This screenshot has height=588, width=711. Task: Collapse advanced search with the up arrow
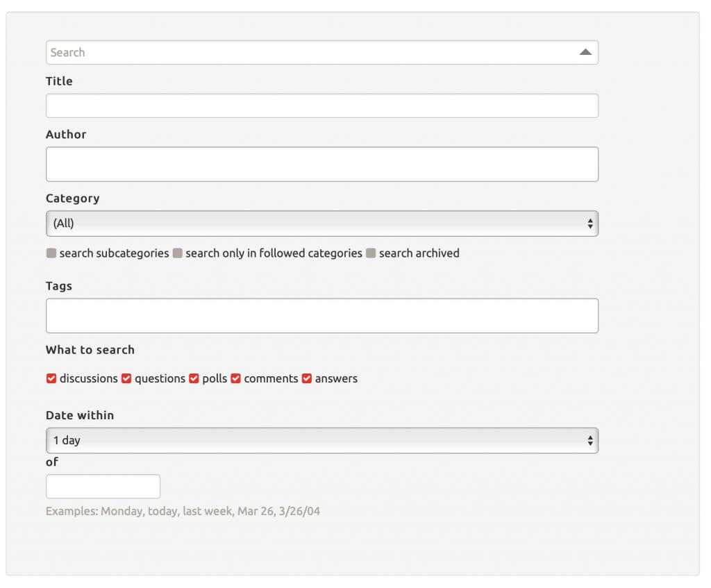coord(585,52)
